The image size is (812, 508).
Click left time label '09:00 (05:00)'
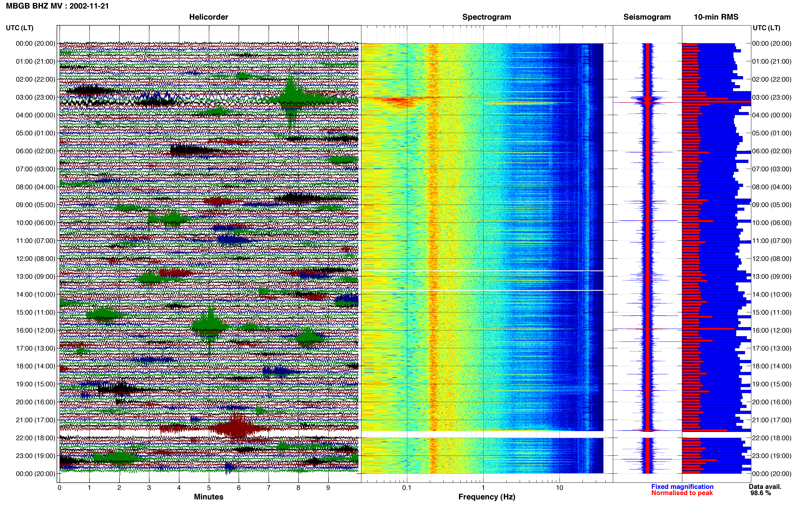36,205
